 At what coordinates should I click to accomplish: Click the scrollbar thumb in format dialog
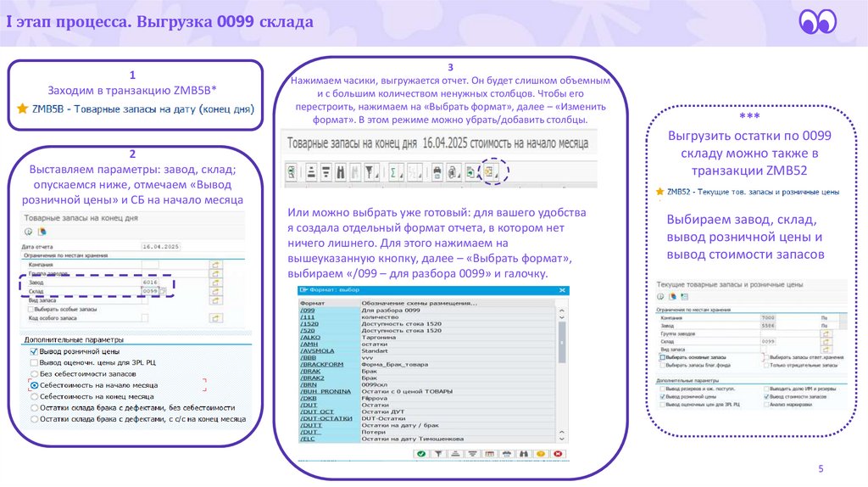[562, 343]
